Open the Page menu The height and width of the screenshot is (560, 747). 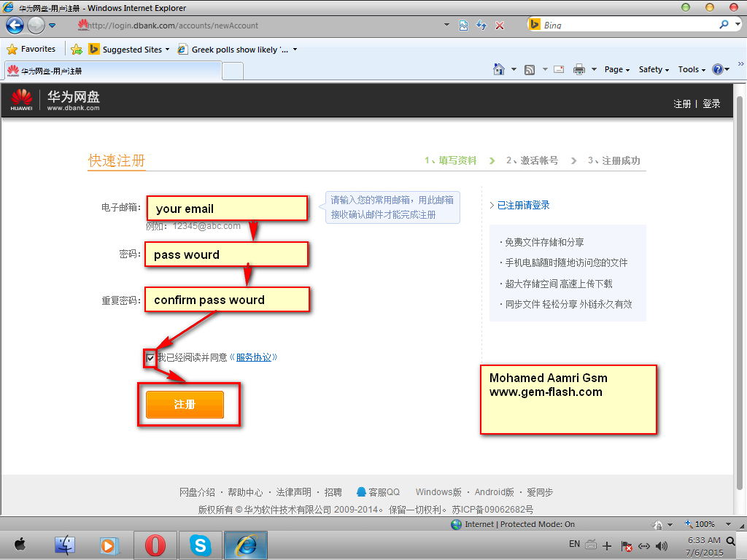(x=617, y=69)
